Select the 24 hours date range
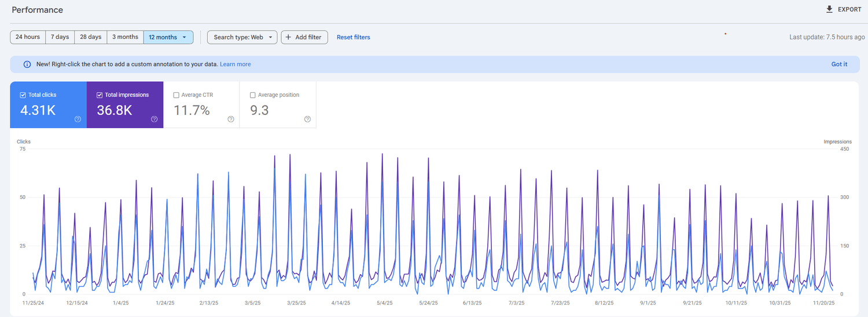This screenshot has height=317, width=868. coord(28,37)
